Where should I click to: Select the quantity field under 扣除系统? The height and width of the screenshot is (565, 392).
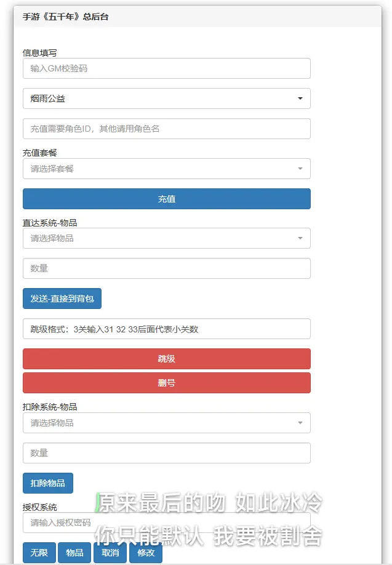pos(166,453)
